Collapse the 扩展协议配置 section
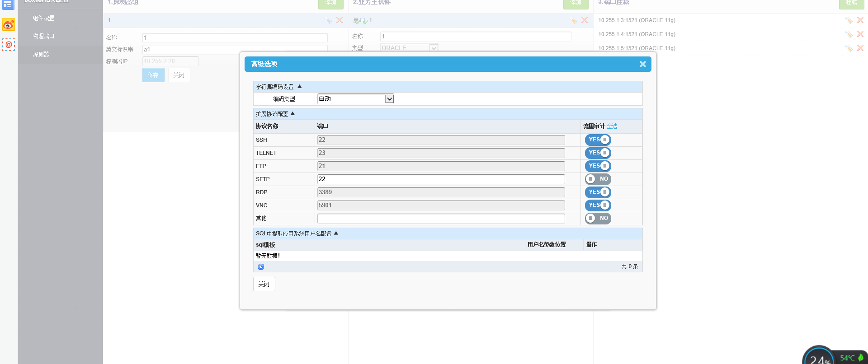Image resolution: width=868 pixels, height=364 pixels. click(292, 114)
